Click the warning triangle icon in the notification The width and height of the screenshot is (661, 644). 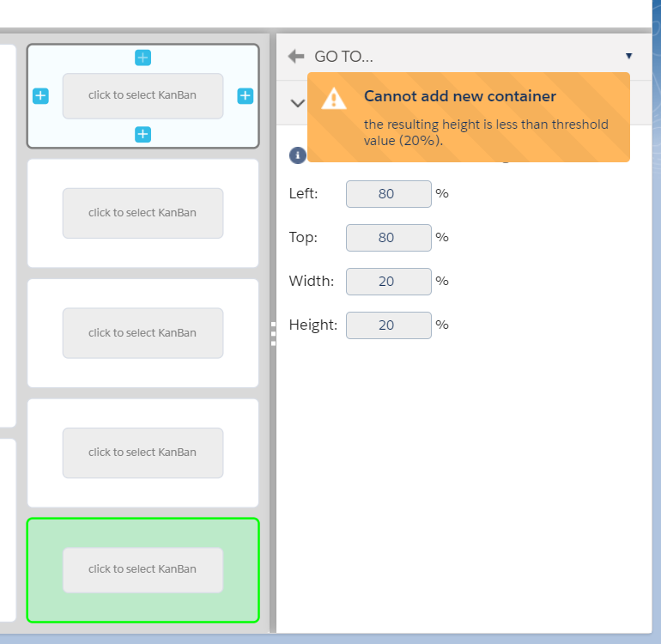click(334, 100)
